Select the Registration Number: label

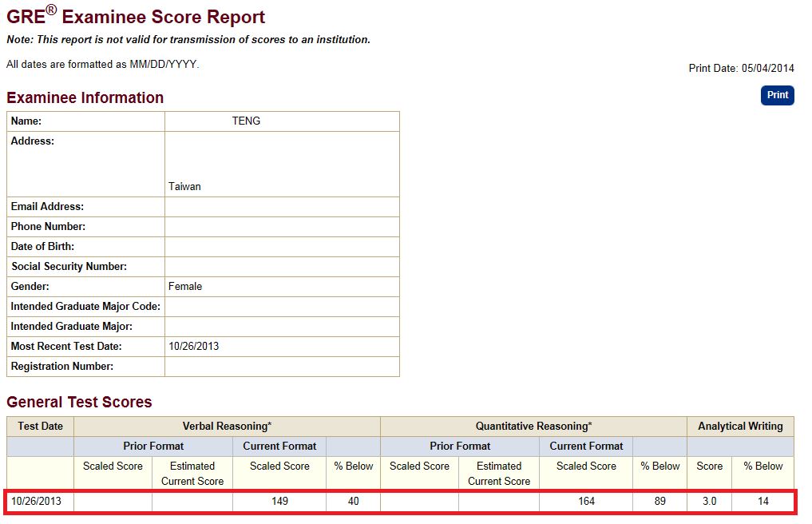(x=62, y=366)
